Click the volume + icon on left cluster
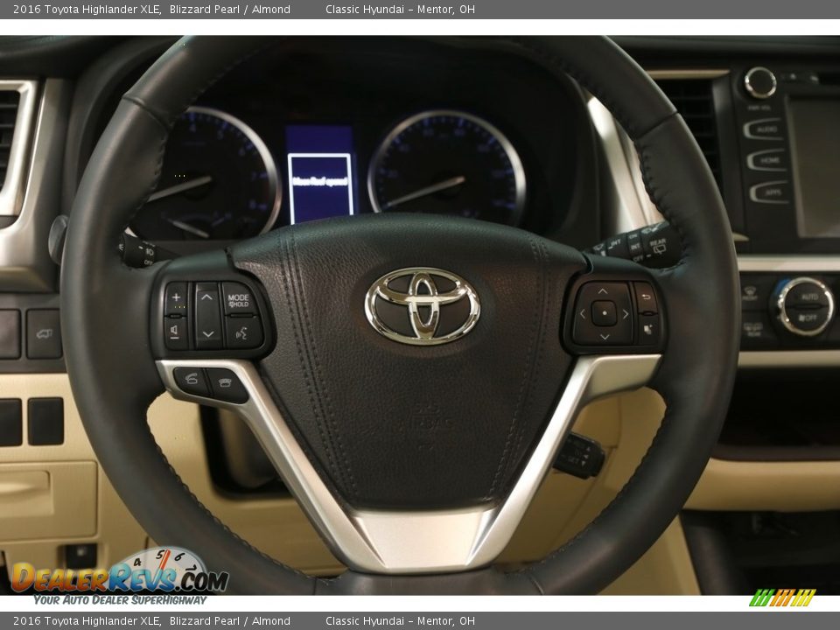840x630 pixels. pyautogui.click(x=176, y=297)
